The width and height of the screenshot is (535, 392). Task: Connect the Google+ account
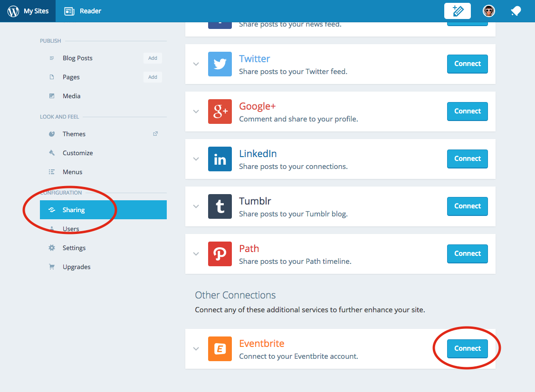point(467,111)
